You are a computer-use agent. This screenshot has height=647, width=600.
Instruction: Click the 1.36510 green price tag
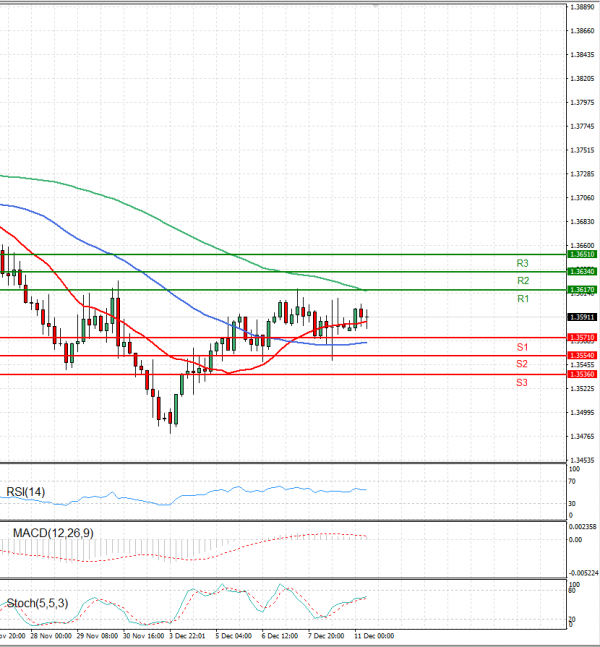pyautogui.click(x=583, y=255)
